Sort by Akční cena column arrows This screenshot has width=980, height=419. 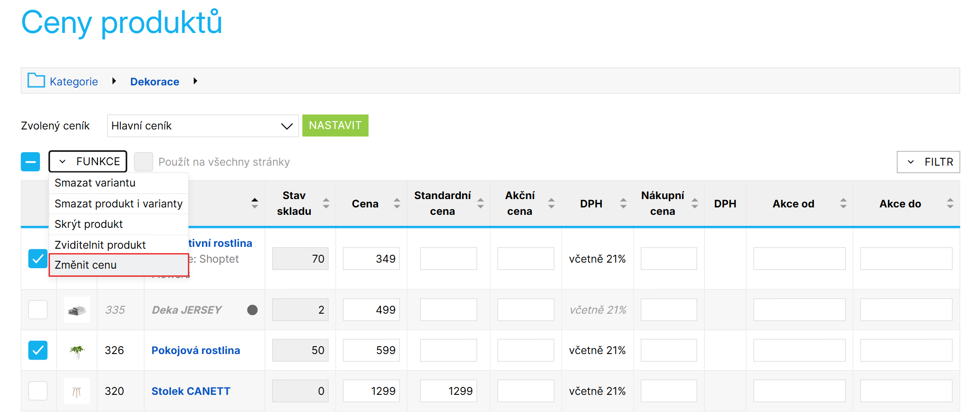click(x=551, y=203)
